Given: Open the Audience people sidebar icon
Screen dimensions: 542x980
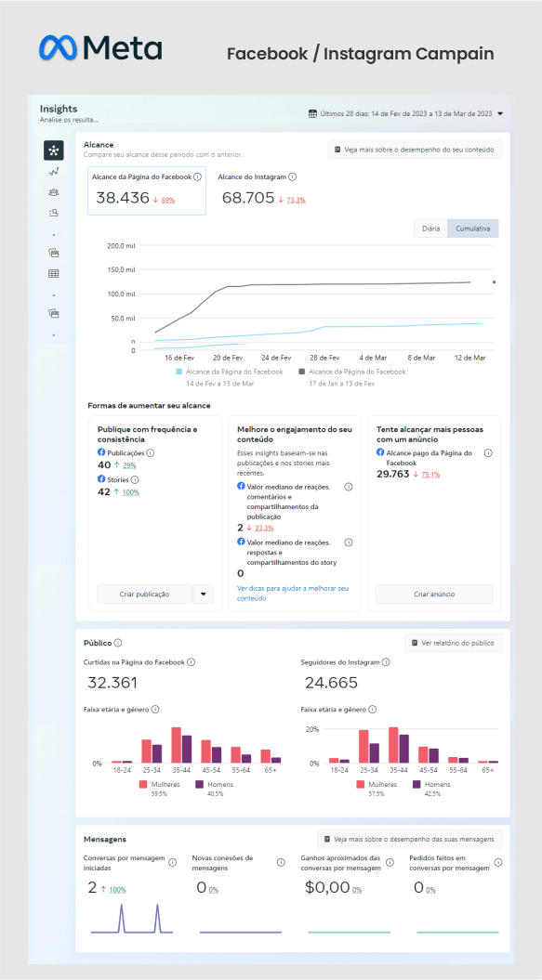Looking at the screenshot, I should coord(54,192).
